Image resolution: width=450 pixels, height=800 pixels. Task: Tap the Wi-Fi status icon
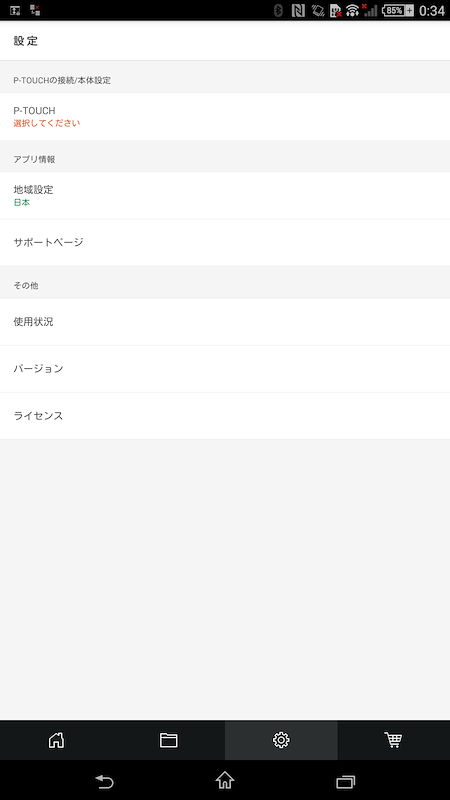coord(352,10)
